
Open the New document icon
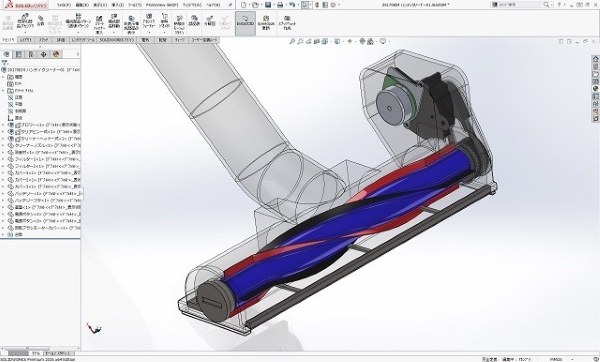244,5
